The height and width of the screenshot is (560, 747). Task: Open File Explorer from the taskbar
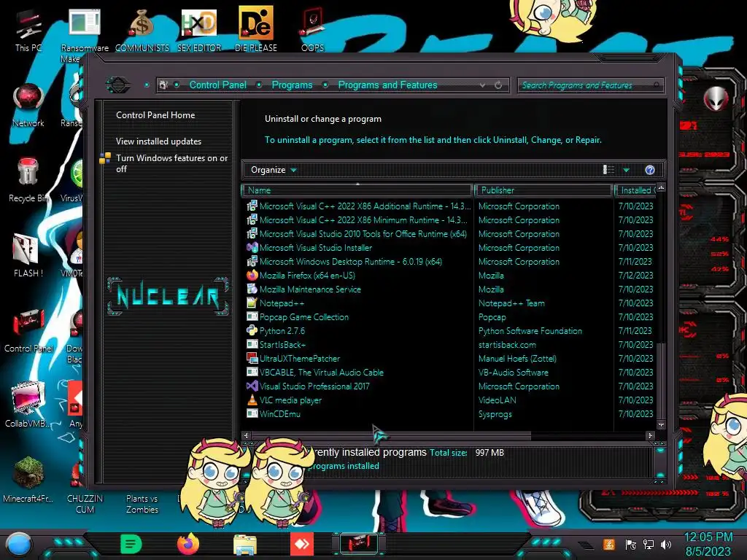coord(245,545)
